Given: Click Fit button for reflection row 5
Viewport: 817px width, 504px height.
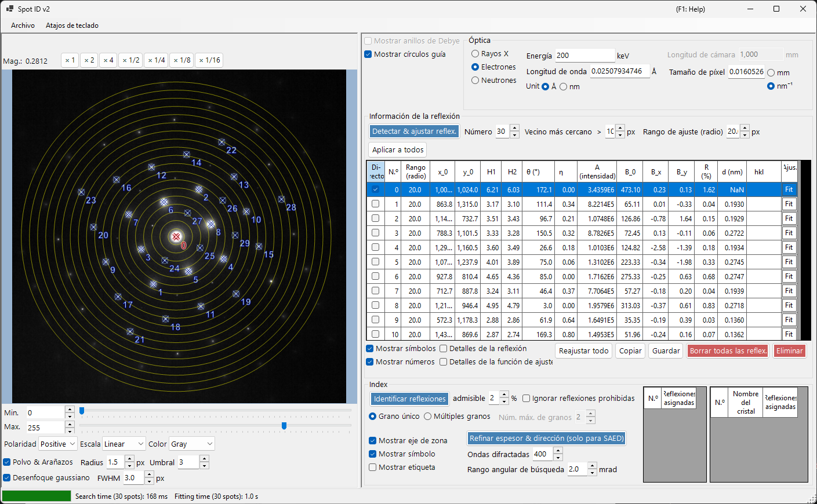Looking at the screenshot, I should pos(789,262).
